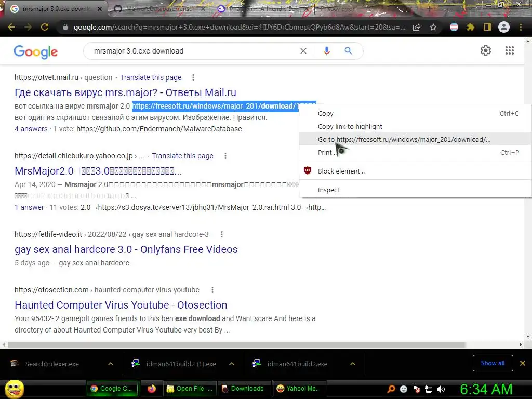The height and width of the screenshot is (399, 532).
Task: Click the padlock site info icon
Action: pos(65,27)
